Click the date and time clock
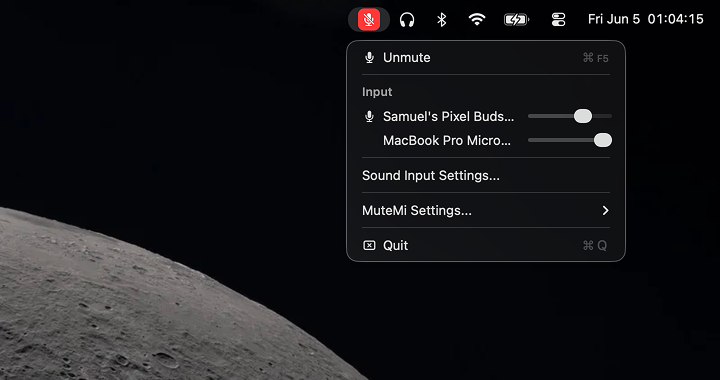Viewport: 720px width, 380px height. click(x=646, y=19)
